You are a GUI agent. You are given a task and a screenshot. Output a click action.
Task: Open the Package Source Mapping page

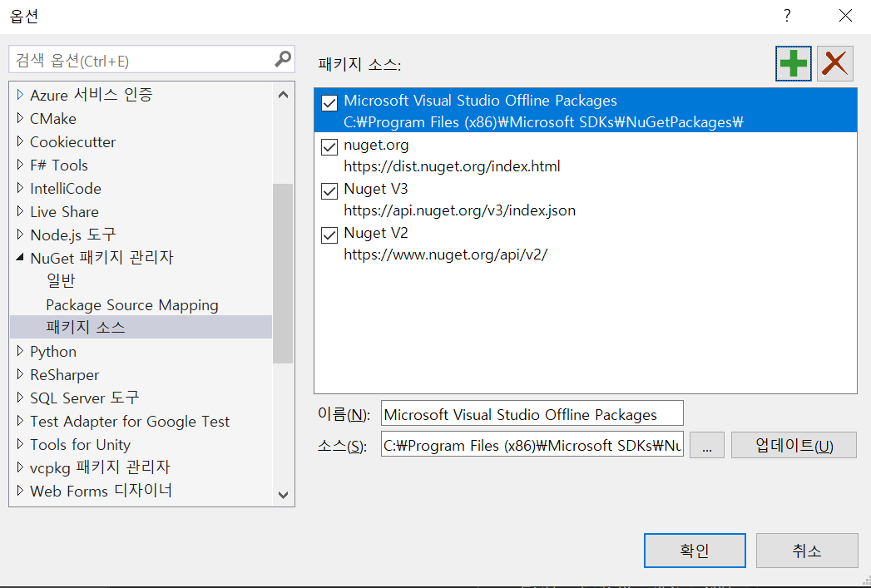(x=132, y=305)
